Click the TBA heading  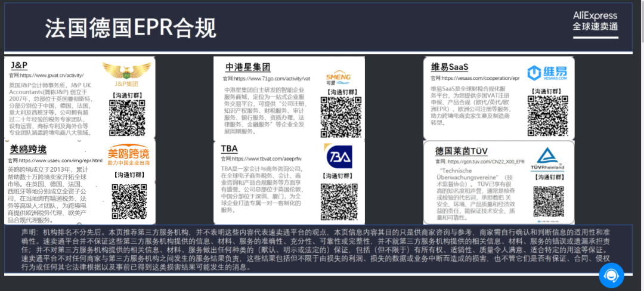229,148
